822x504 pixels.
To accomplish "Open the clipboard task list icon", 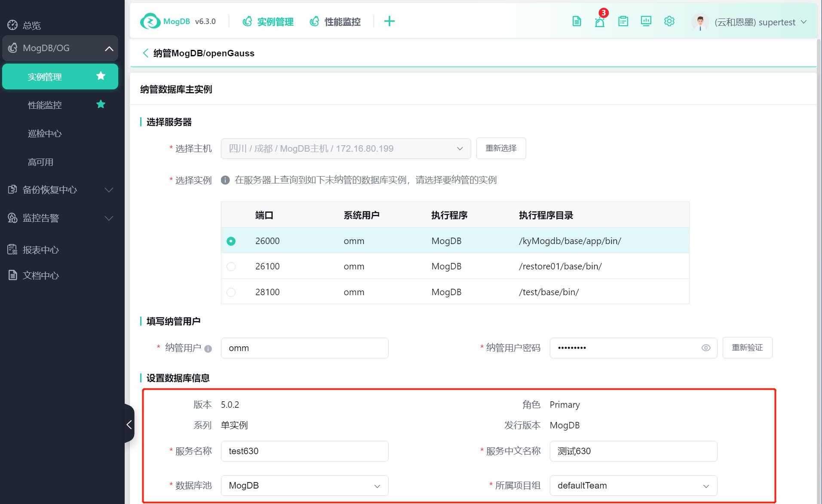I will click(623, 21).
